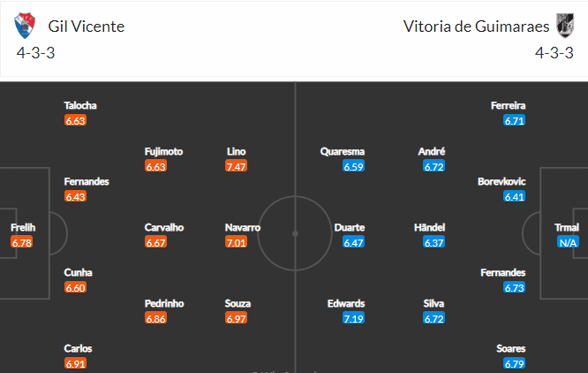Viewport: 588px width, 373px height.
Task: Click the Gil Vicente club crest
Action: 25,26
